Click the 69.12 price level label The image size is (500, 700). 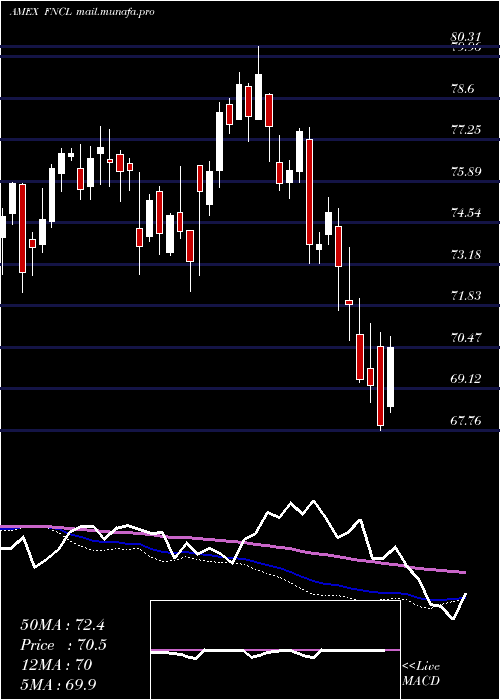pos(467,379)
